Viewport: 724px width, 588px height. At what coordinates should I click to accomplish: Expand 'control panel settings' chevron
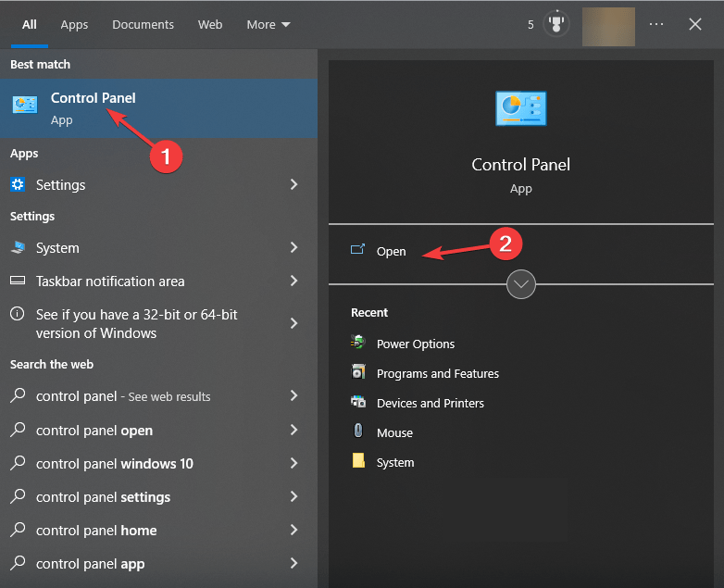point(294,496)
